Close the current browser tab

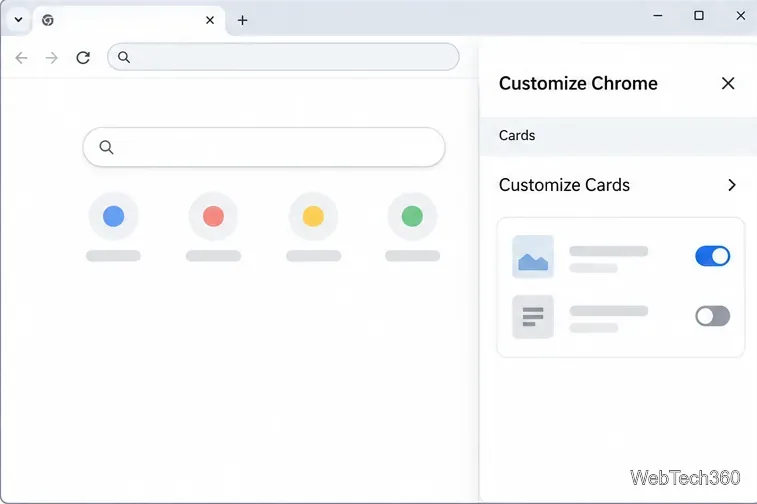click(x=210, y=20)
